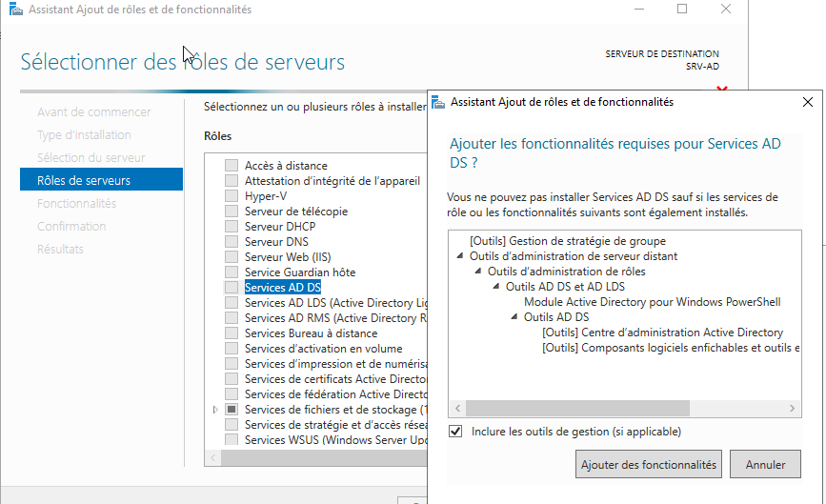Go to Roles de serveurs step

pos(84,180)
